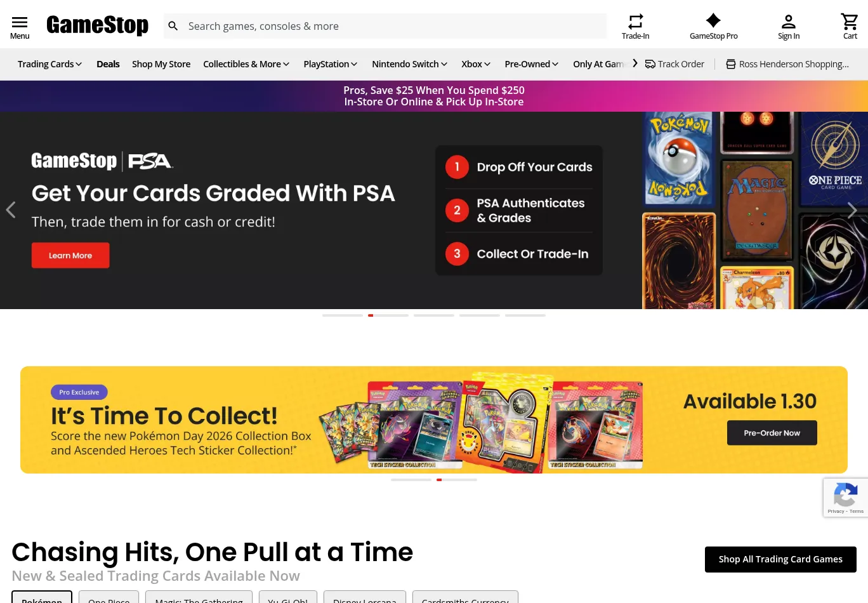The image size is (868, 603).
Task: Expand the Nintendo Switch dropdown
Action: point(410,64)
